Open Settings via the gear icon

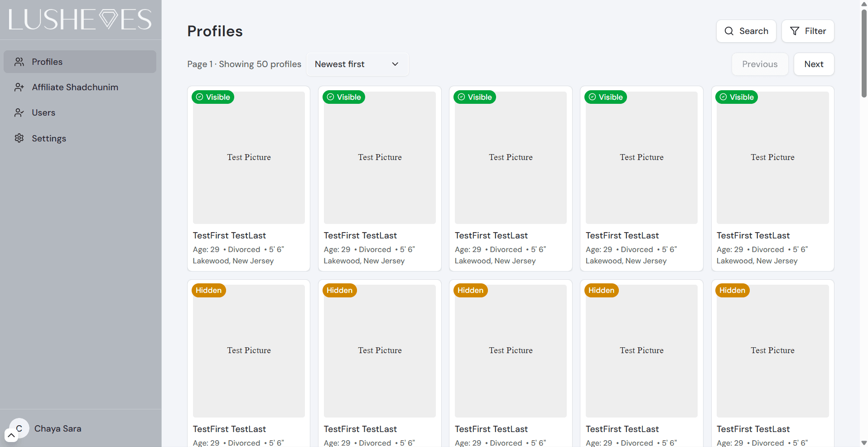[19, 138]
